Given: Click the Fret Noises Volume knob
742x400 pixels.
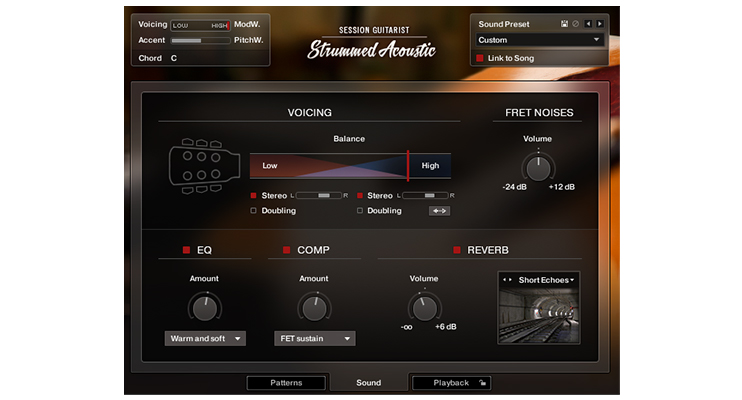Looking at the screenshot, I should pyautogui.click(x=538, y=168).
